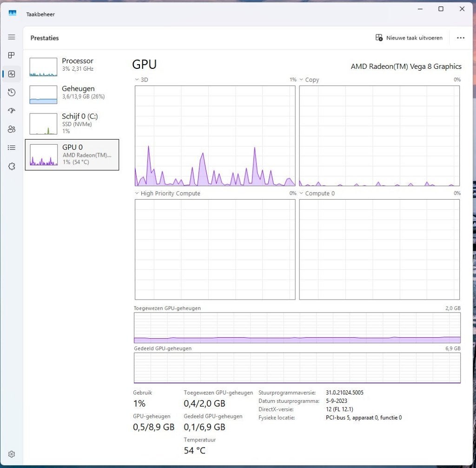Open the 3D engine dropdown

141,80
